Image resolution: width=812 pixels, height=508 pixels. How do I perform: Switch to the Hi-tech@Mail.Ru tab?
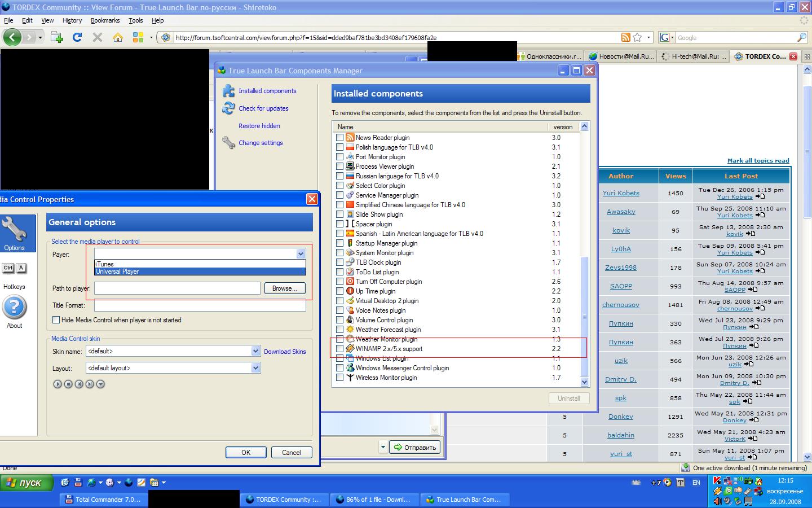[694, 56]
